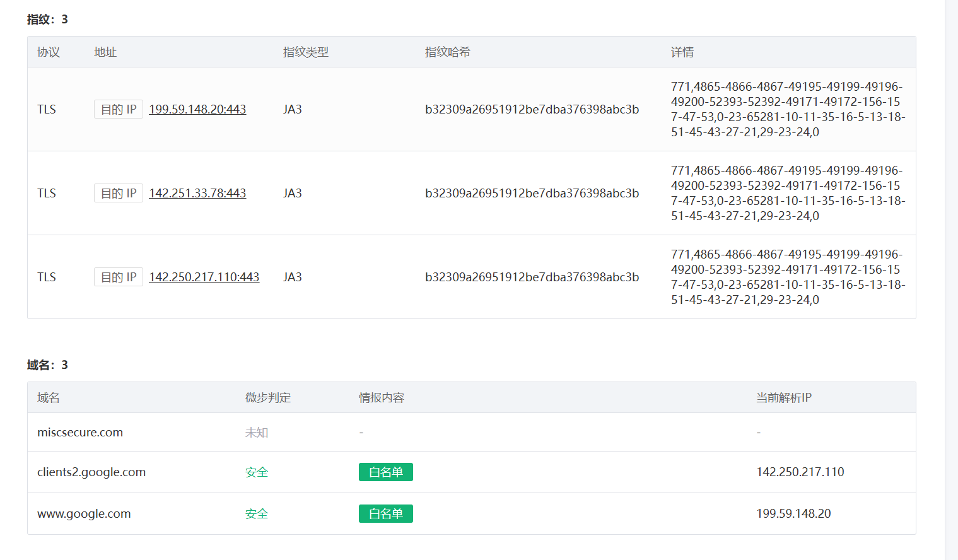Click 目的 IP tag beside 142.251.33.78:443

coord(119,193)
